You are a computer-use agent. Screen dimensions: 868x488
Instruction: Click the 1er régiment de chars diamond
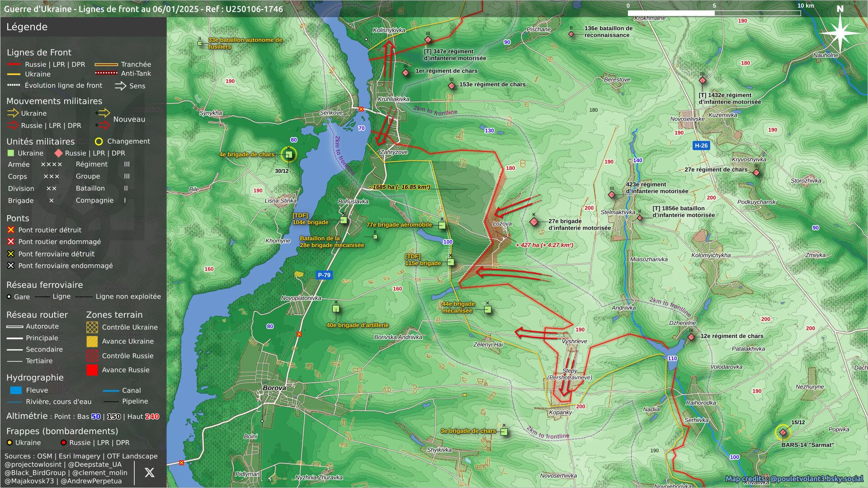[406, 73]
